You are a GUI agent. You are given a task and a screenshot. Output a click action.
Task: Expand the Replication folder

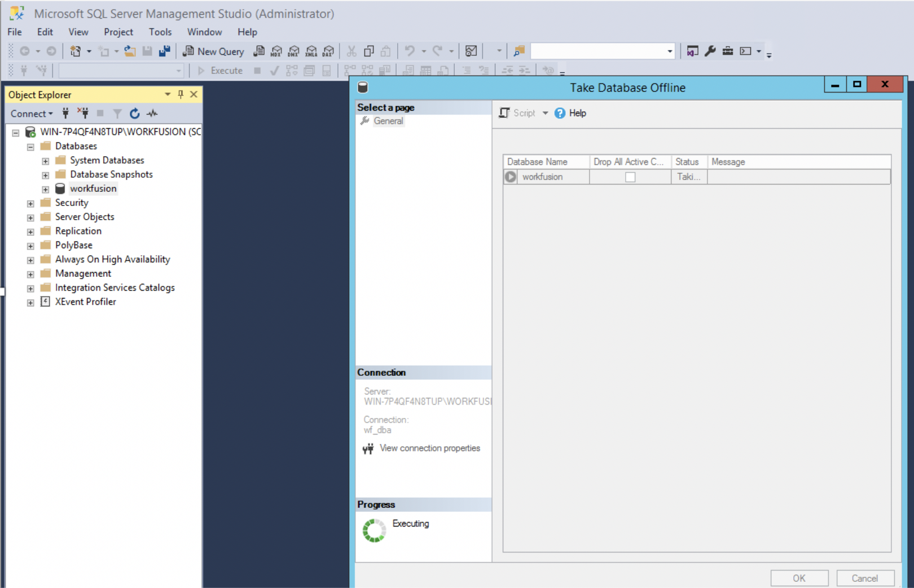(30, 231)
